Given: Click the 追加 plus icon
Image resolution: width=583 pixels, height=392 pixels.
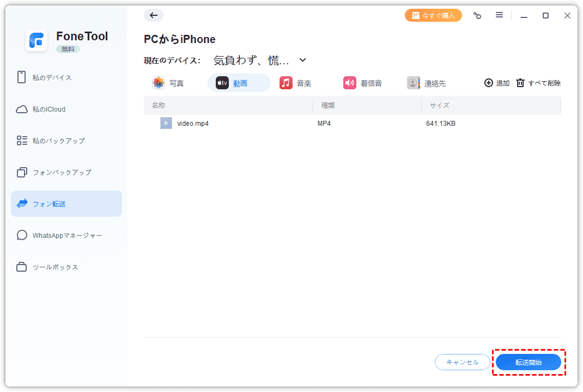Looking at the screenshot, I should pos(488,83).
